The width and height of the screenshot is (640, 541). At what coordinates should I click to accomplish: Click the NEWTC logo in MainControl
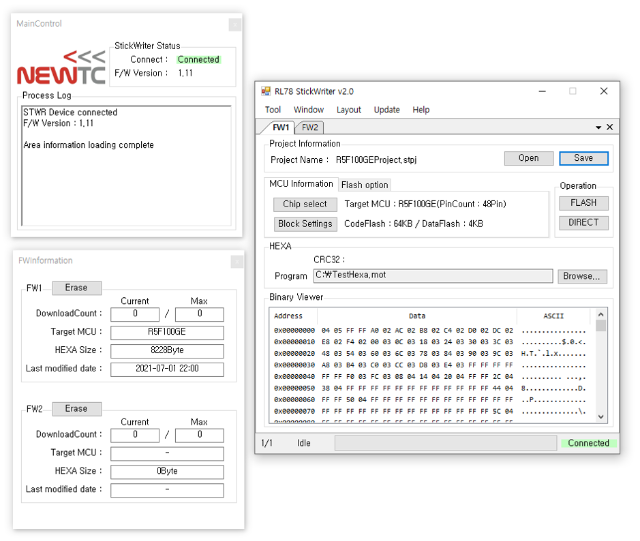60,67
